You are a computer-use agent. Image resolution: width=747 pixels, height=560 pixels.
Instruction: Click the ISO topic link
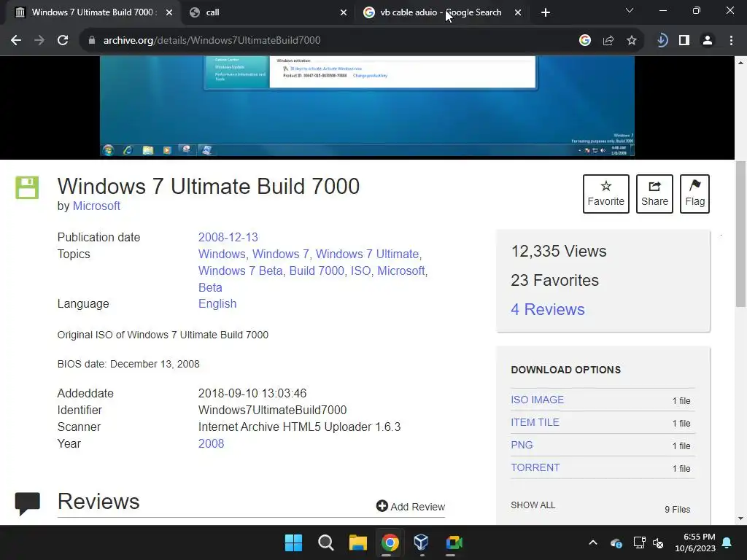(x=360, y=271)
